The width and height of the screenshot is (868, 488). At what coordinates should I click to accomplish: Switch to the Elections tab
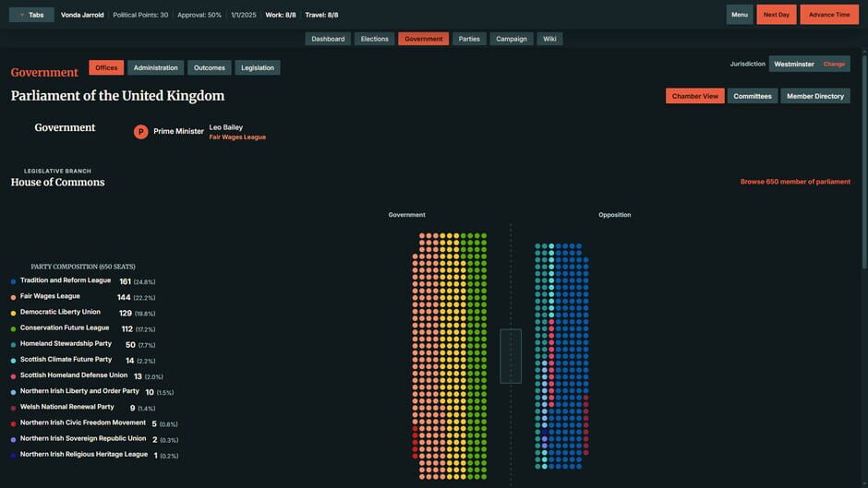(x=375, y=39)
